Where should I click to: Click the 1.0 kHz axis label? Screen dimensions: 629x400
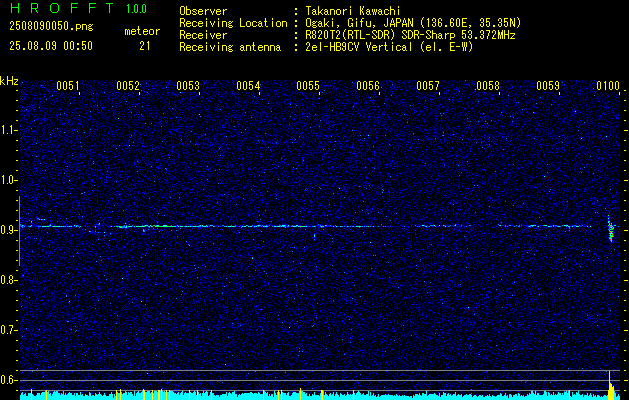coord(8,180)
